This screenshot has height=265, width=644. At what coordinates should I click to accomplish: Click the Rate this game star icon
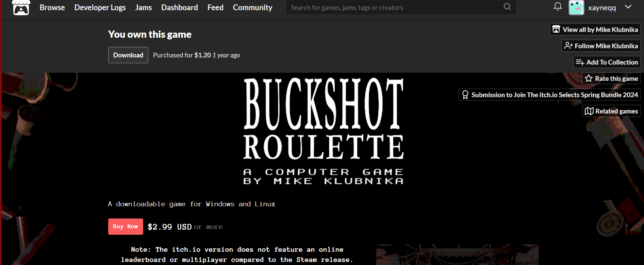[x=589, y=78]
